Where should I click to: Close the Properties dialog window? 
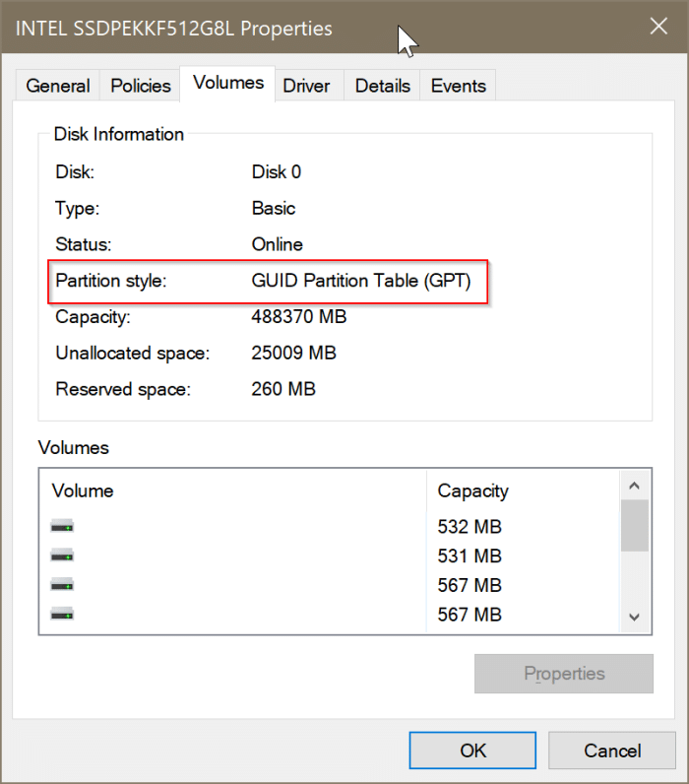658,26
